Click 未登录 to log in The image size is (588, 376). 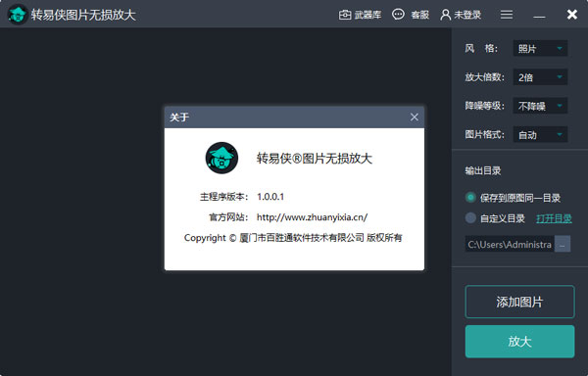(461, 15)
